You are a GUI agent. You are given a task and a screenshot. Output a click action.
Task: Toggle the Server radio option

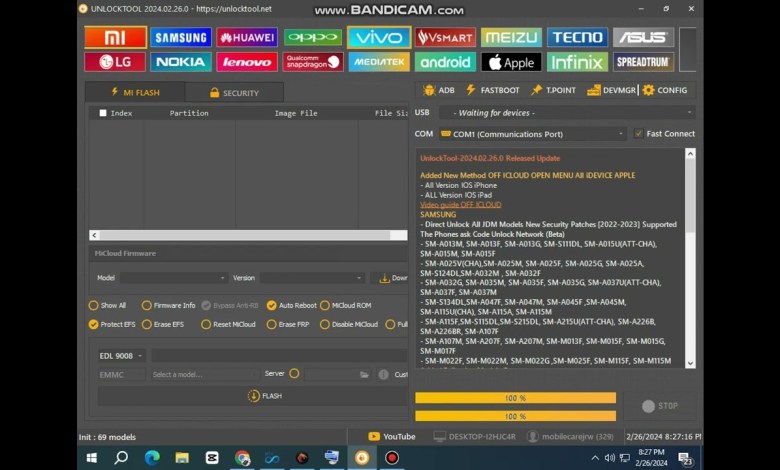point(294,374)
